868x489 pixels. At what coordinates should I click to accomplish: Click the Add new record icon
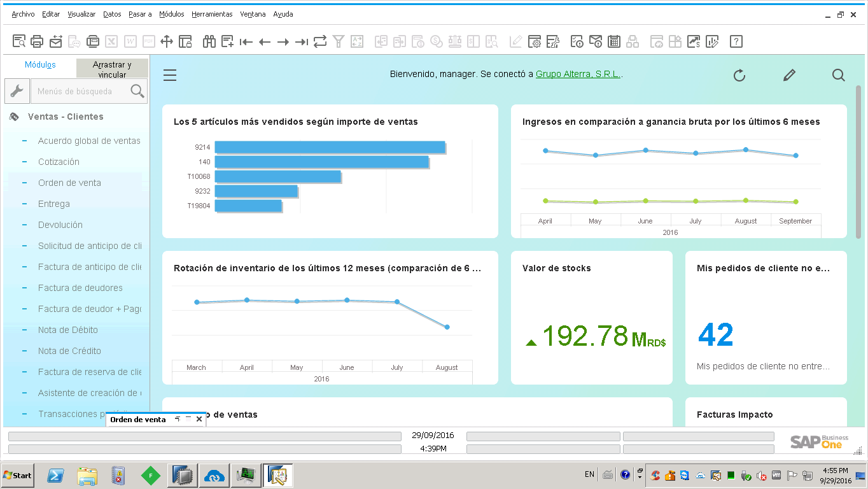[228, 41]
